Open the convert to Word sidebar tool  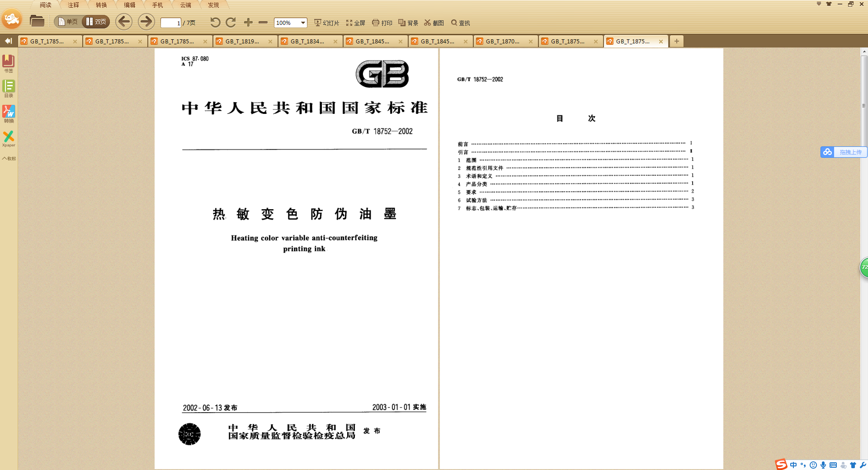9,113
